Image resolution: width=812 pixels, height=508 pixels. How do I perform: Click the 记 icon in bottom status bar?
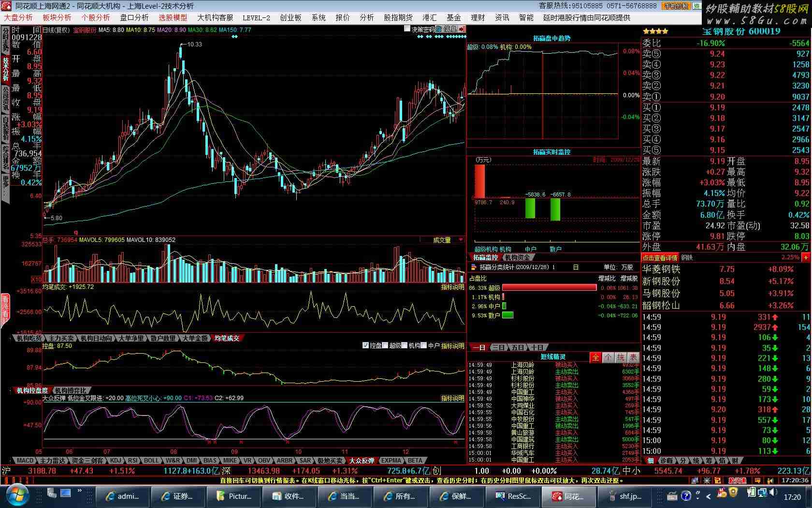[718, 480]
